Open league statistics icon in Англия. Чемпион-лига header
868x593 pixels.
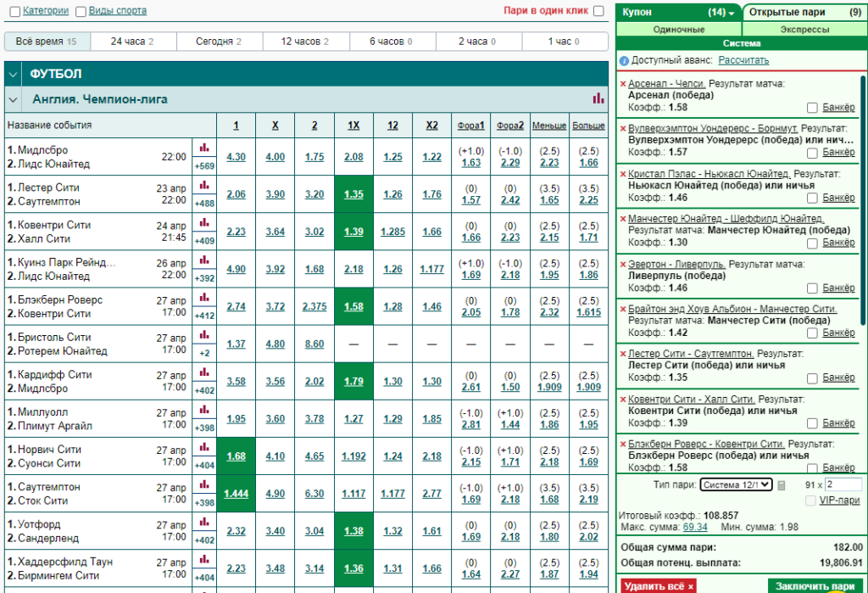[598, 98]
